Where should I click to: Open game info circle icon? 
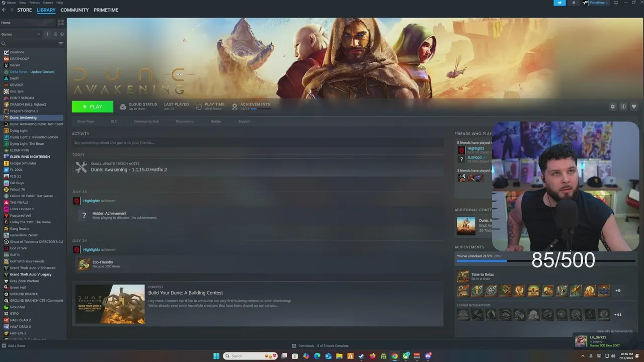(623, 107)
